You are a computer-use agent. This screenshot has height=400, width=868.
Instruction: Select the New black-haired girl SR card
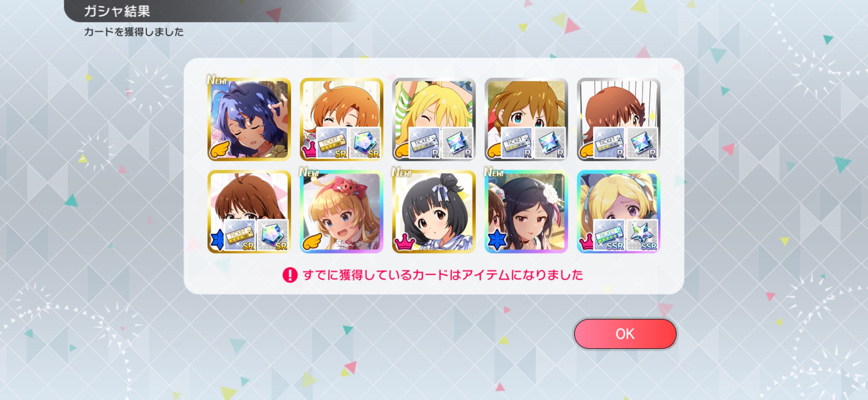434,211
